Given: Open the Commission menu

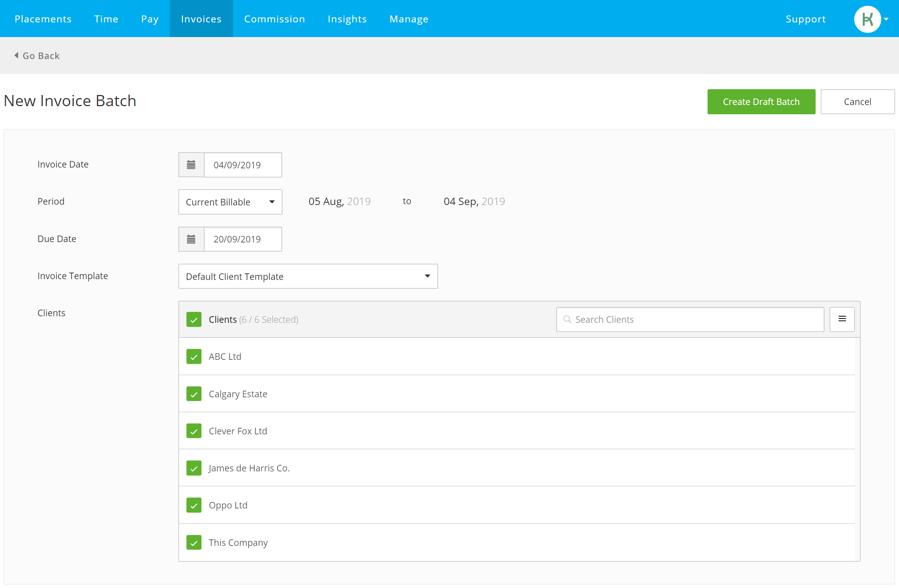Looking at the screenshot, I should [x=274, y=19].
